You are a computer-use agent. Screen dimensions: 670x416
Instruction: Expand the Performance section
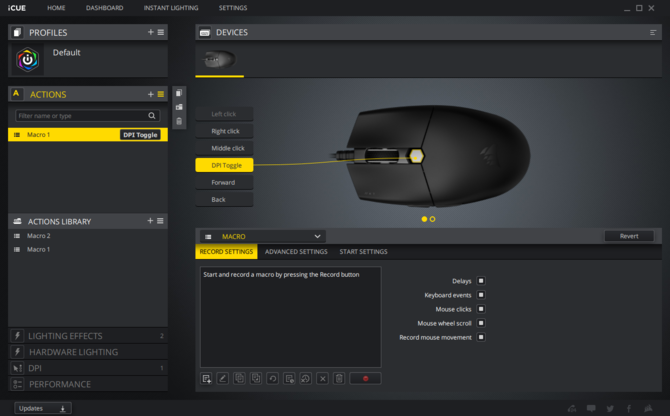point(88,384)
